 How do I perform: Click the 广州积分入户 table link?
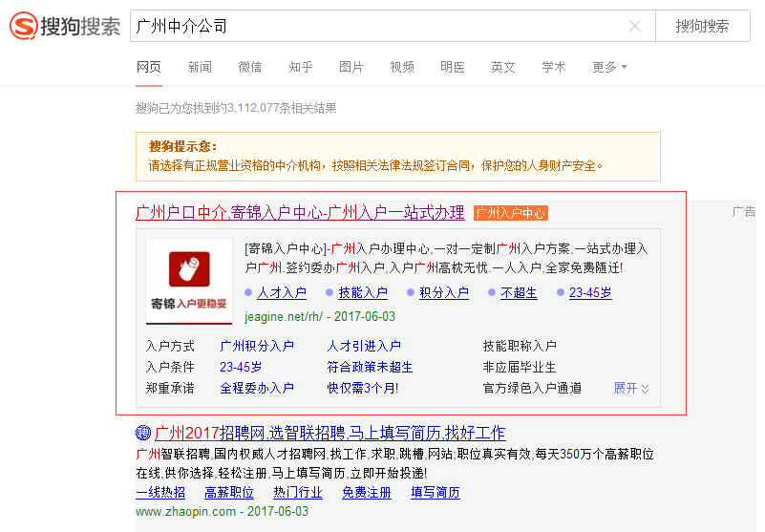tap(257, 346)
